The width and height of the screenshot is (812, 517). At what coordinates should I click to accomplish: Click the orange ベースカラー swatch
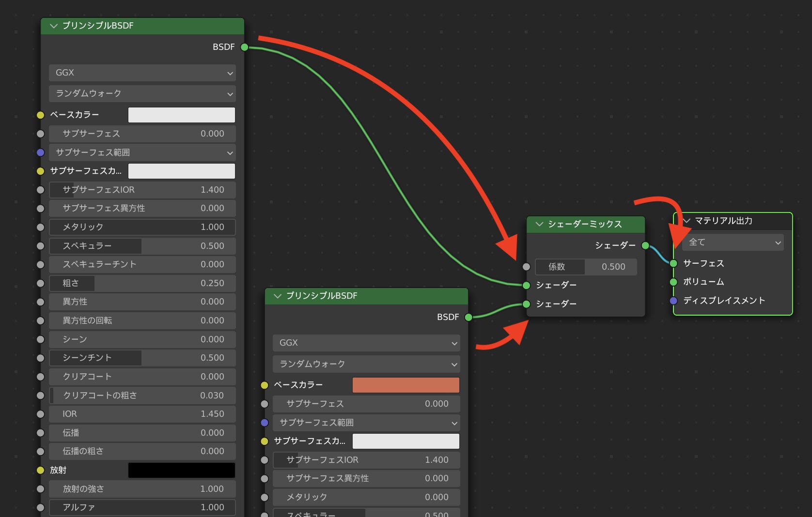(x=406, y=385)
